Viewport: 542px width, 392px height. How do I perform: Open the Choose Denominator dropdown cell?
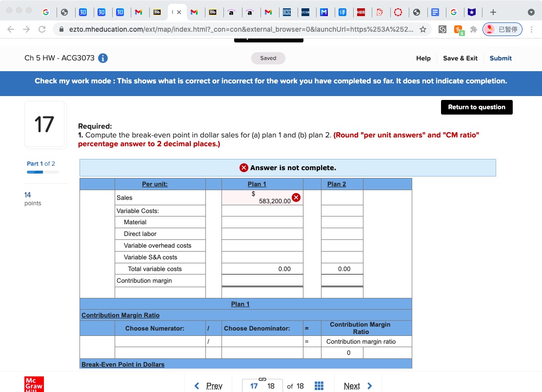(262, 342)
